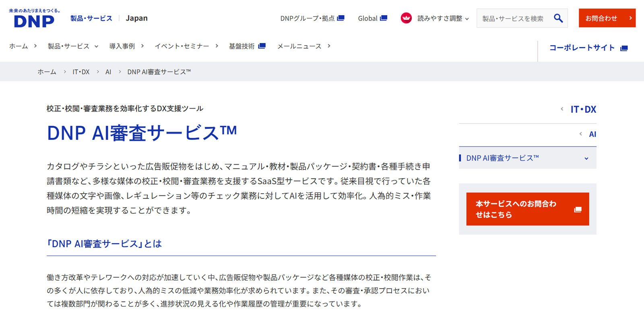Click Japan label in header
Screen dimensions: 644x310
pyautogui.click(x=136, y=18)
